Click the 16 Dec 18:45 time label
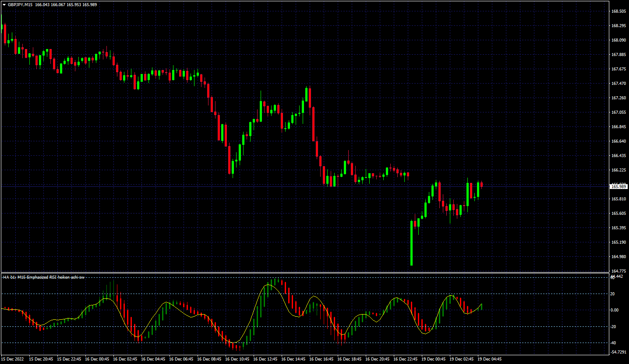The height and width of the screenshot is (364, 629). tap(350, 359)
